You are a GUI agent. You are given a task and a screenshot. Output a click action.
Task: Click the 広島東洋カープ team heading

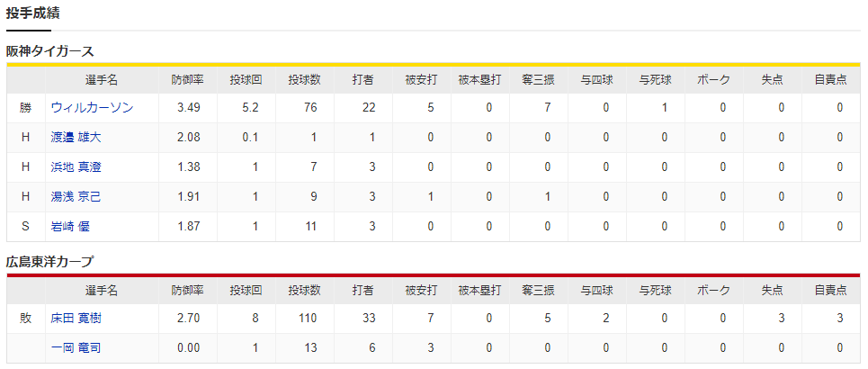[x=49, y=262]
